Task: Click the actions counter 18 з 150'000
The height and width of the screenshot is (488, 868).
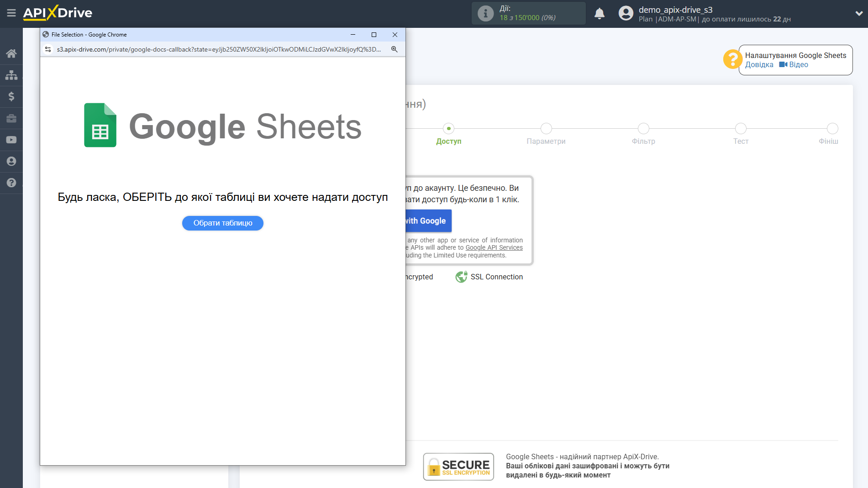Action: click(527, 18)
